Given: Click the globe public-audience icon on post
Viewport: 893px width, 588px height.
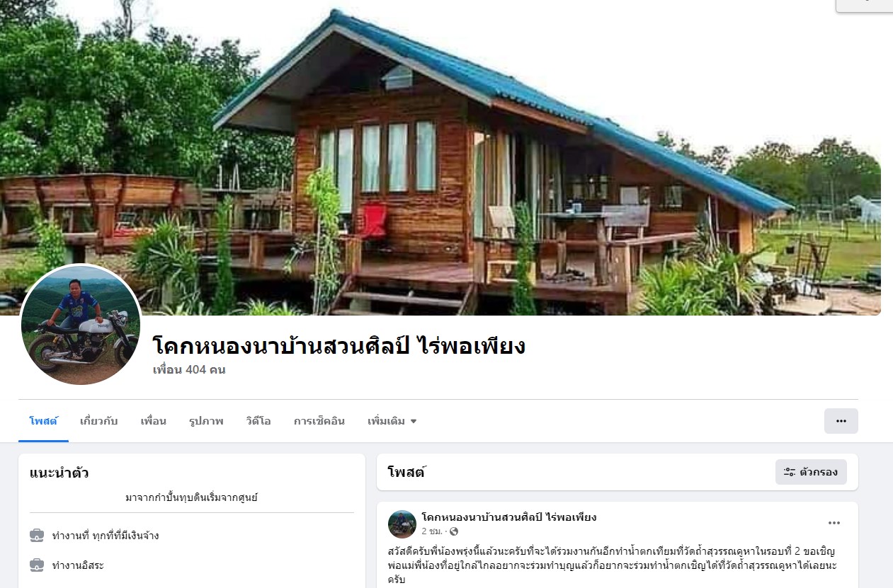Looking at the screenshot, I should [x=454, y=531].
